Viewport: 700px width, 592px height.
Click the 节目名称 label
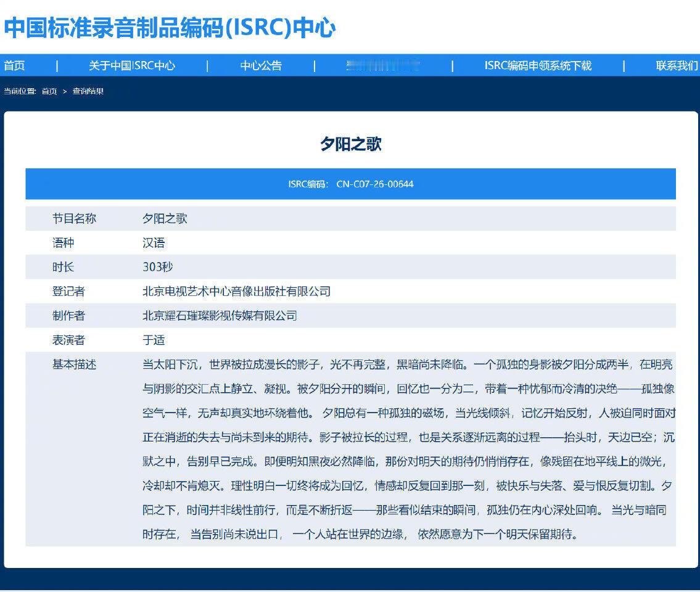(74, 218)
